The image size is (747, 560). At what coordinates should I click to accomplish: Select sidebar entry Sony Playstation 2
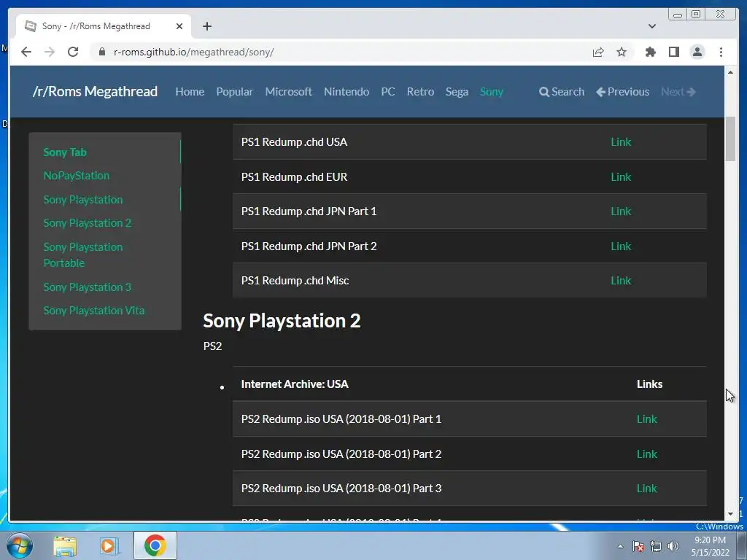pyautogui.click(x=88, y=223)
